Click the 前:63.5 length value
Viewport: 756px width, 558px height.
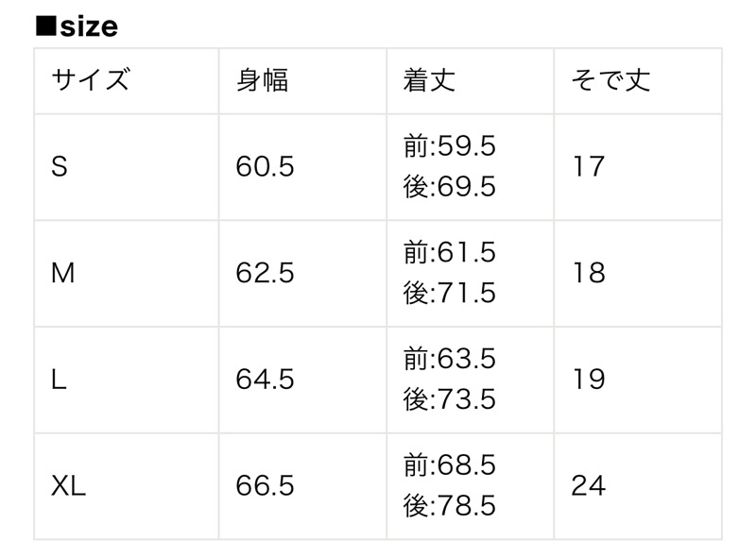(450, 359)
